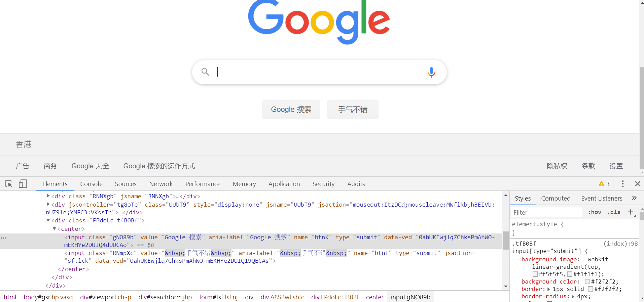
Task: Click the Elements panel vertical scrollbar thumb
Action: point(506,240)
